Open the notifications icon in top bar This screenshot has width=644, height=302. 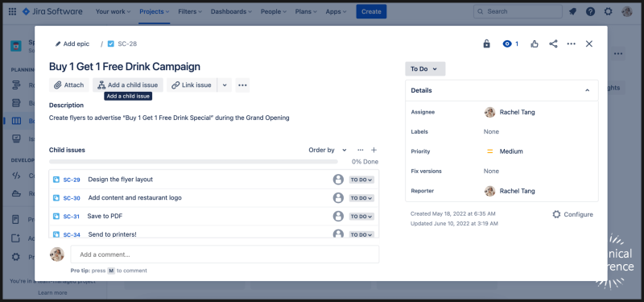tap(572, 11)
